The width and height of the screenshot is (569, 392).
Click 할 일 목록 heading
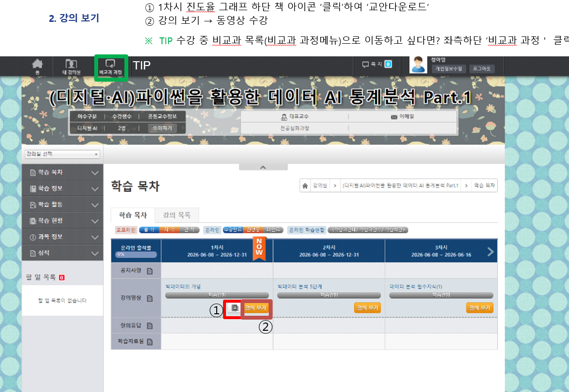point(41,277)
